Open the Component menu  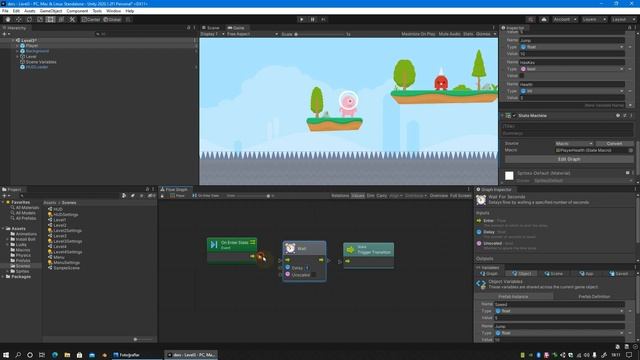click(x=77, y=11)
